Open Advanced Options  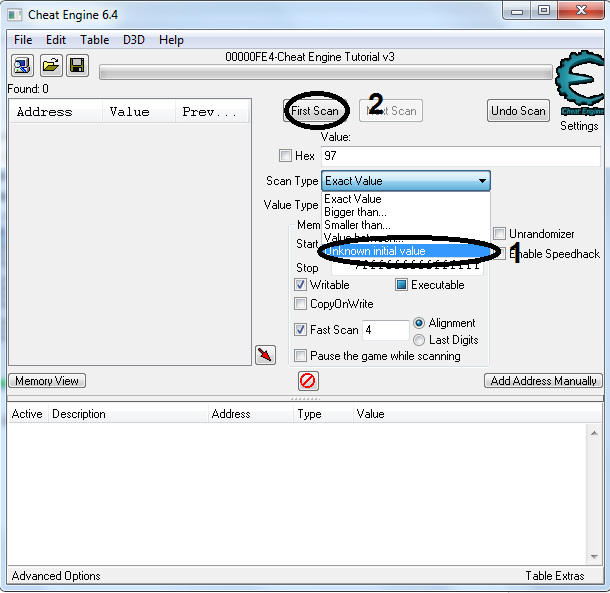(x=56, y=576)
